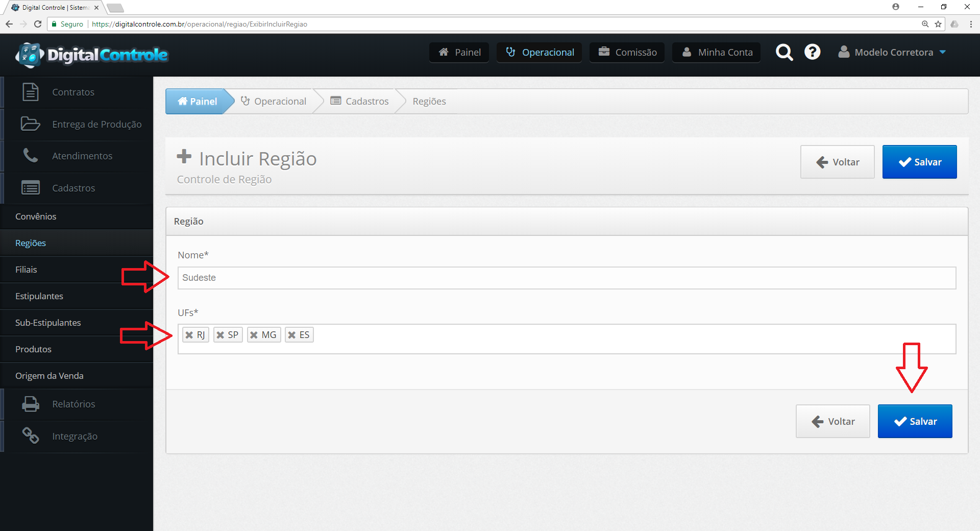
Task: Open the Operacional top navigation item
Action: pos(540,52)
